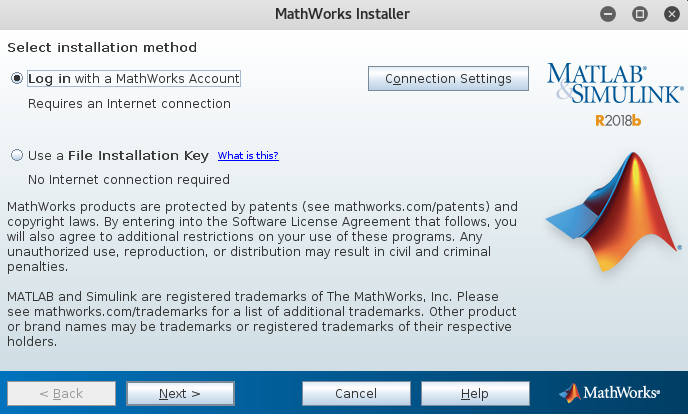The height and width of the screenshot is (414, 688).
Task: Click the MathWorks logo in footer
Action: pyautogui.click(x=609, y=393)
